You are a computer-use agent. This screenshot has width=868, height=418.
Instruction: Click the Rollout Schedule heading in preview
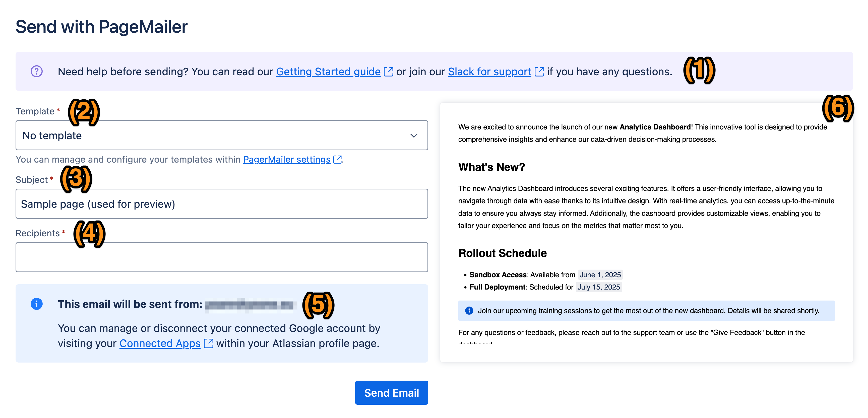click(x=503, y=253)
